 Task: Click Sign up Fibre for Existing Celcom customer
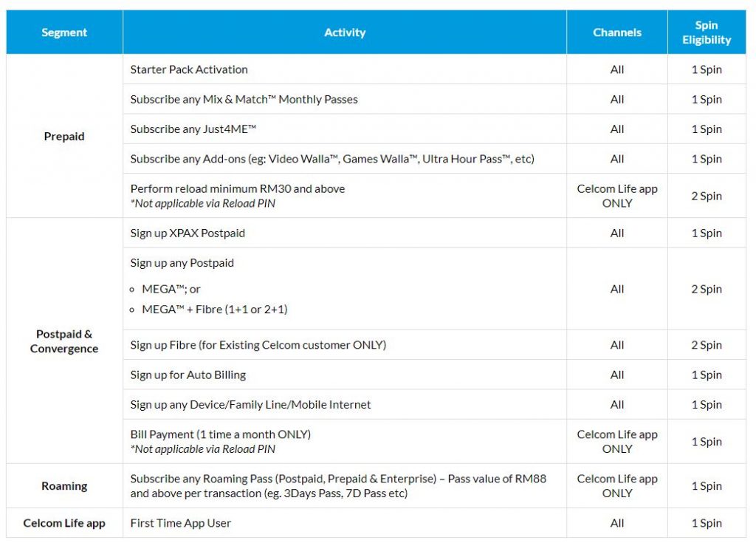click(x=258, y=345)
